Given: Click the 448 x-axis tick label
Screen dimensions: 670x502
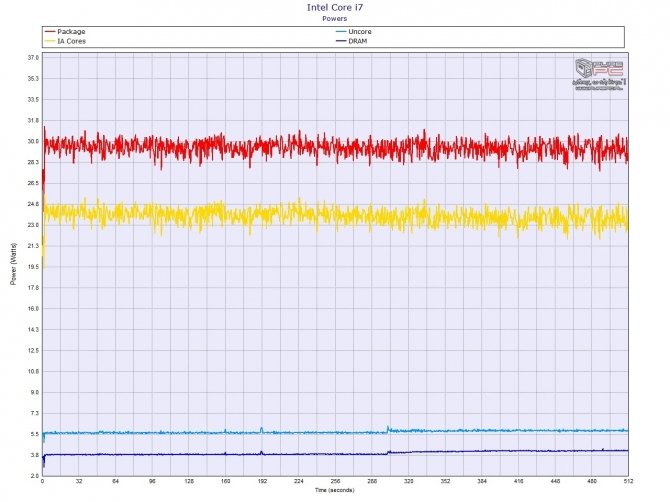Looking at the screenshot, I should click(555, 481).
